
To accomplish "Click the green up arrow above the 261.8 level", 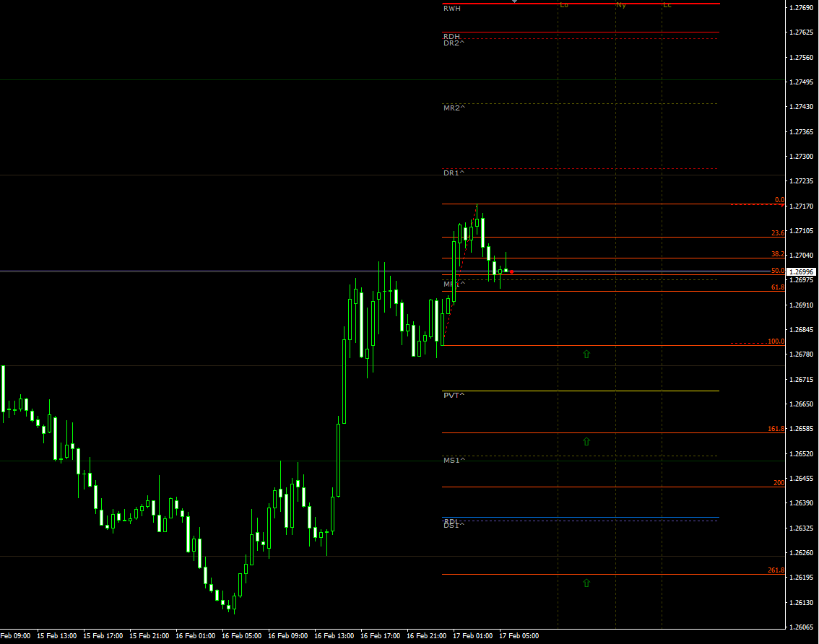I will tap(587, 583).
